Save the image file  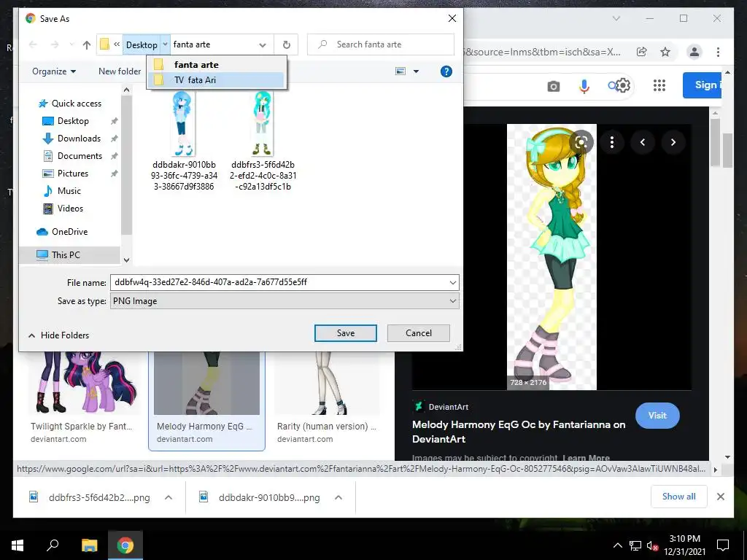tap(345, 333)
